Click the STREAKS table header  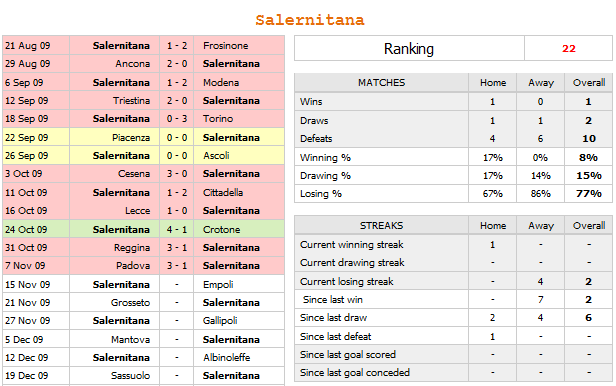(381, 225)
